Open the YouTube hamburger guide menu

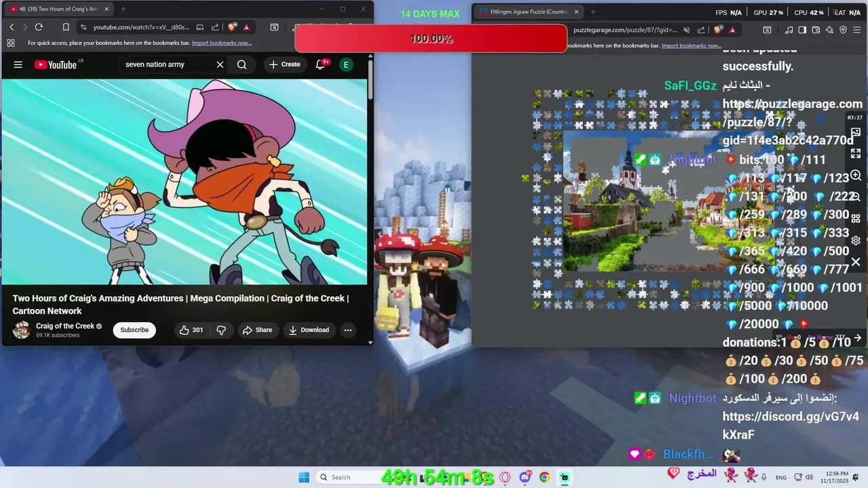click(18, 64)
